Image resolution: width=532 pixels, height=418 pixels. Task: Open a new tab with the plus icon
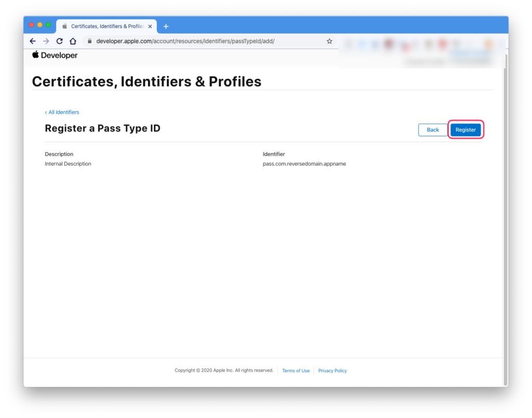166,26
